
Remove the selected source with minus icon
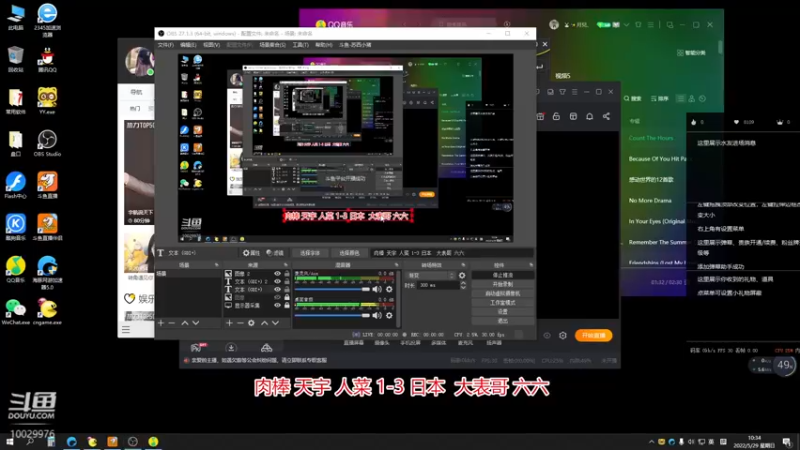pyautogui.click(x=240, y=323)
